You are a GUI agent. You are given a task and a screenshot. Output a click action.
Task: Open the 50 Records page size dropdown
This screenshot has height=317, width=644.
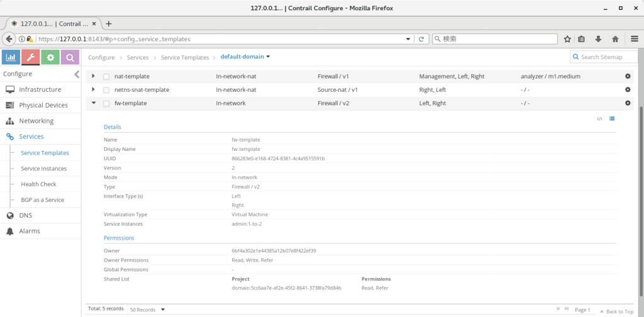(147, 309)
